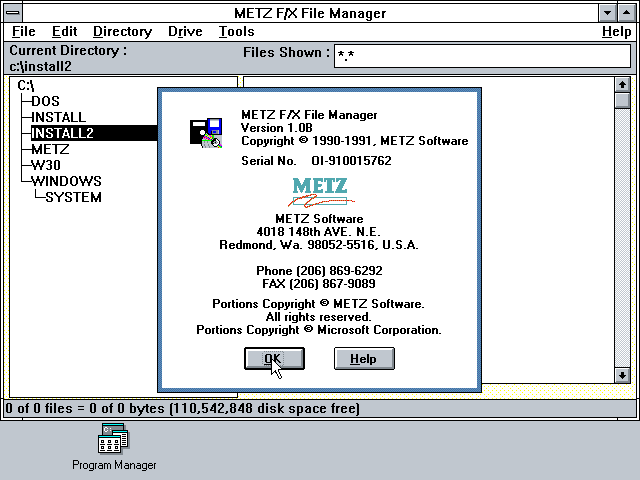
Task: Click the Redmond, Wa. 98052-5516 line
Action: 319,245
